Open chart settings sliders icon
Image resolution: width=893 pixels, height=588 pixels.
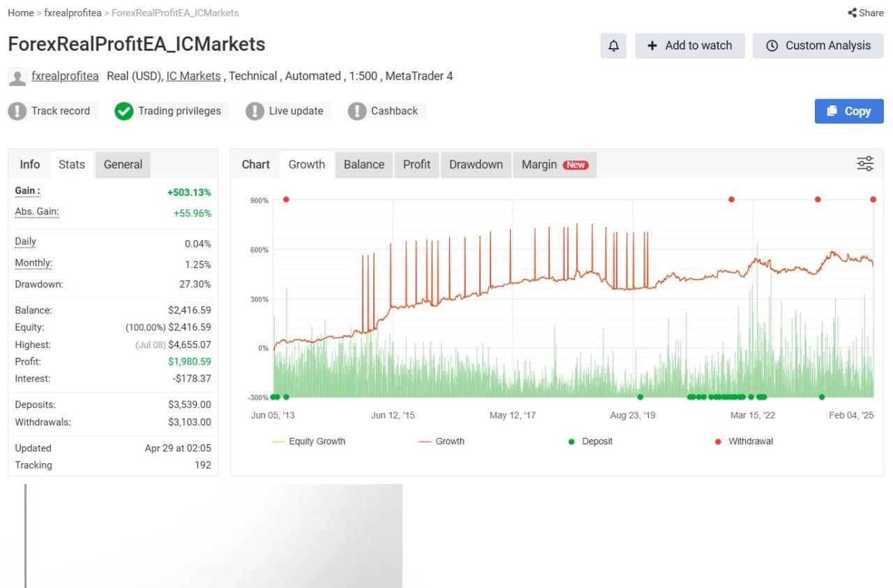point(865,164)
